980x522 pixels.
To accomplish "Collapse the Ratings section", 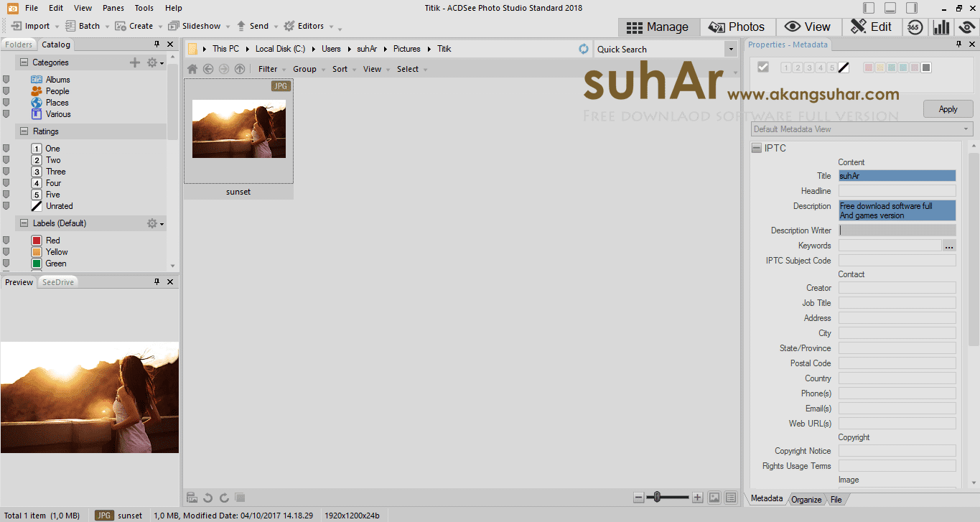I will 24,131.
